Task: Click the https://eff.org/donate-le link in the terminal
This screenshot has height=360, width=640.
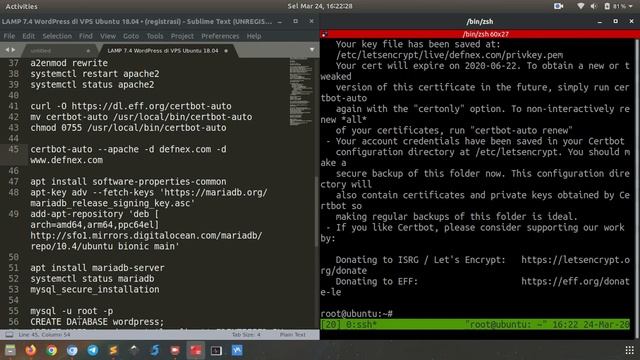Action: (576, 281)
